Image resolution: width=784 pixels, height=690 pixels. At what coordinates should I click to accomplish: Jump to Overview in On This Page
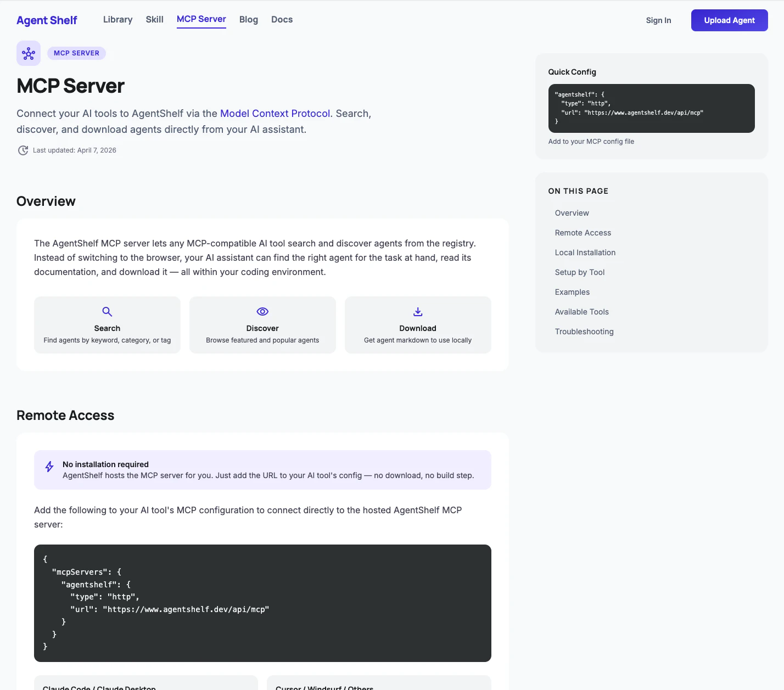point(572,213)
